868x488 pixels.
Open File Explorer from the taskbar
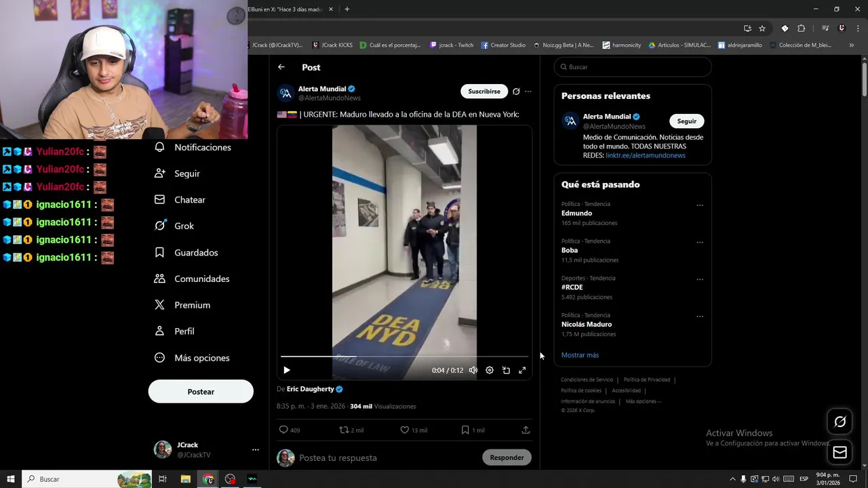(185, 479)
